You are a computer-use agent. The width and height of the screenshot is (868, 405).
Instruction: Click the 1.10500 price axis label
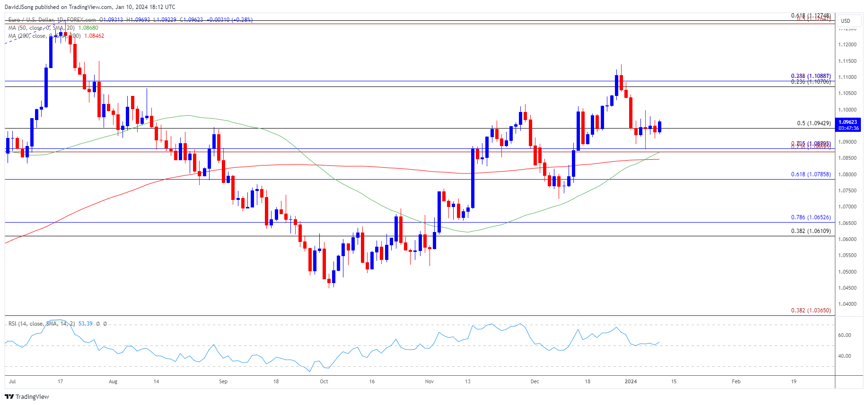click(x=847, y=93)
